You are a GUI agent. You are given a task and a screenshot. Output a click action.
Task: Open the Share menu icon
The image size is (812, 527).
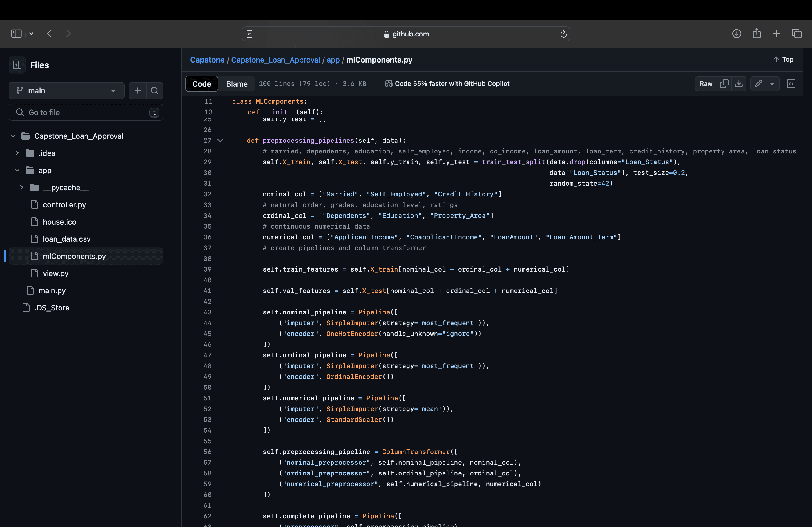click(757, 33)
